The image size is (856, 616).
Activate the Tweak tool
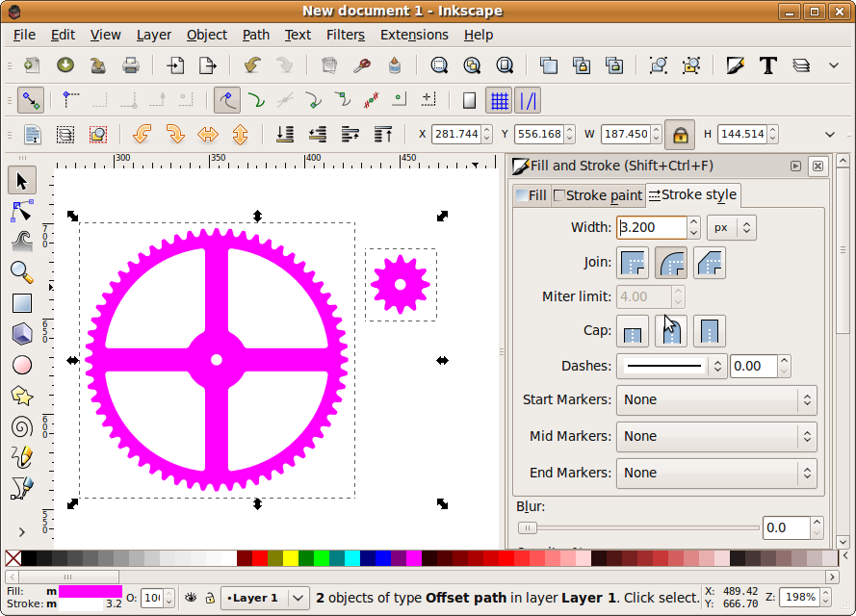tap(22, 242)
